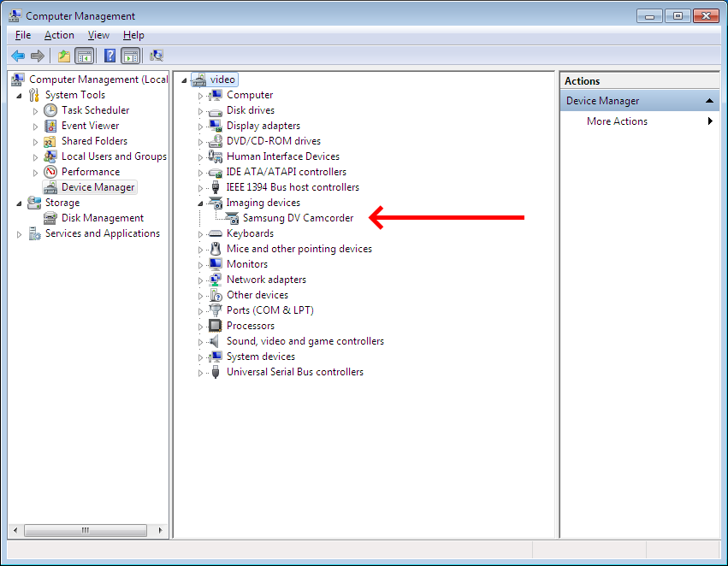Click the Samsung DV Camcorder device icon

pyautogui.click(x=232, y=218)
